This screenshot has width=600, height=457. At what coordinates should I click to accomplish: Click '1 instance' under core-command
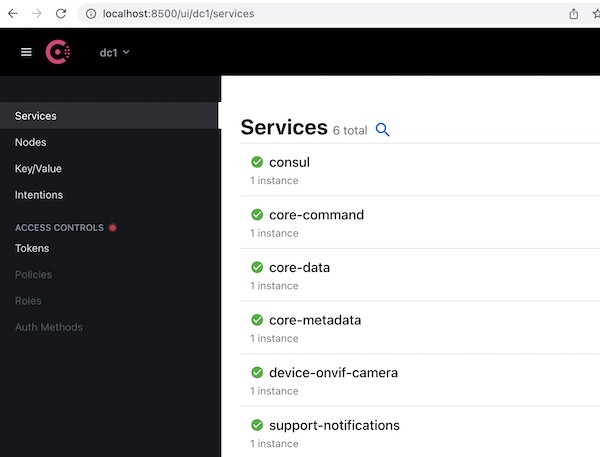(274, 233)
